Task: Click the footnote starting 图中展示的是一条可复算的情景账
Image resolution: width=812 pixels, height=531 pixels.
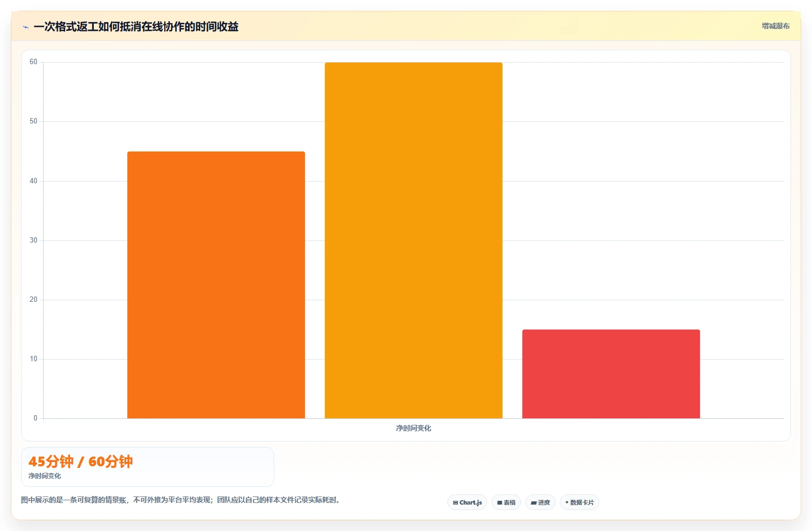Action: (x=181, y=500)
